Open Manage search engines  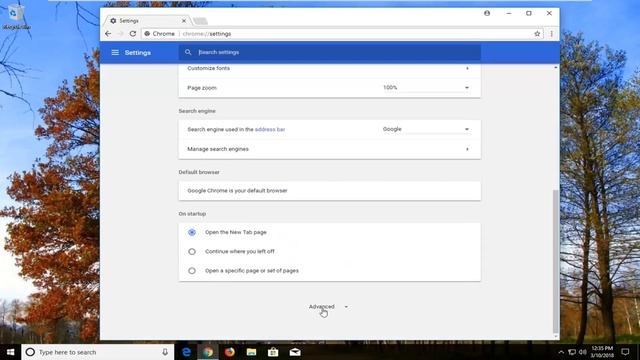coord(329,149)
